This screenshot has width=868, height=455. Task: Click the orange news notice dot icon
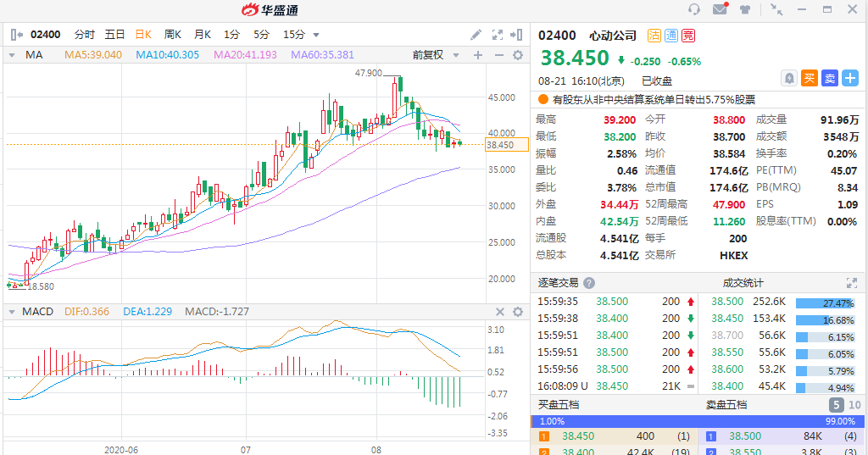pyautogui.click(x=543, y=100)
